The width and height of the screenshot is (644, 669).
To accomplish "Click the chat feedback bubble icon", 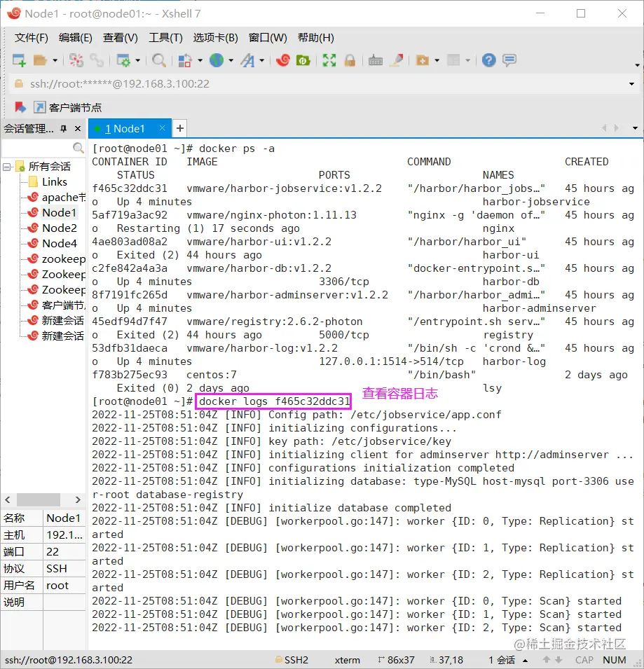I will (x=509, y=60).
